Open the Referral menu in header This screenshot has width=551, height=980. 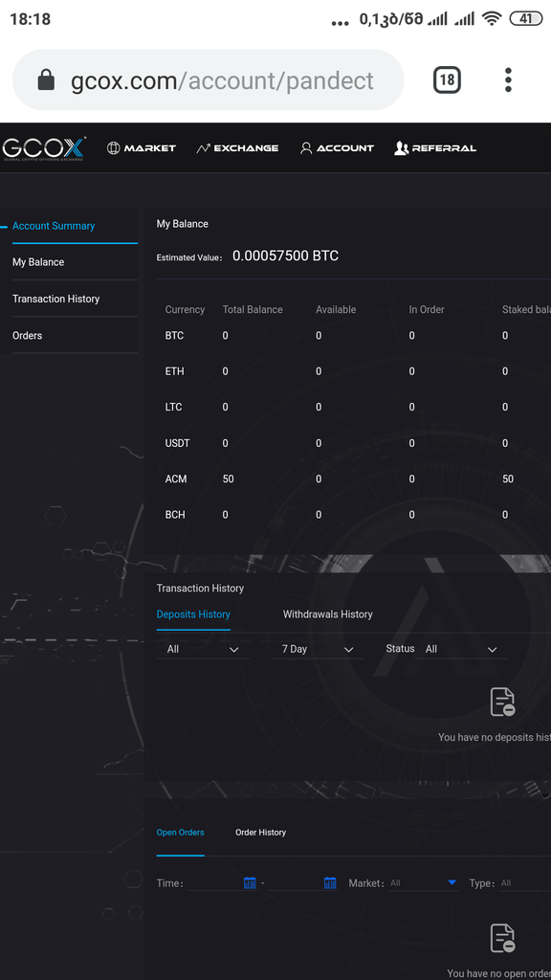point(435,148)
